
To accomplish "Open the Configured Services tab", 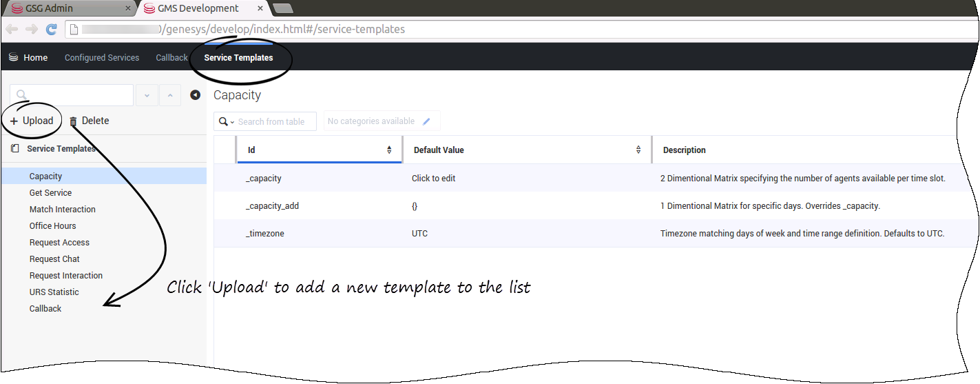I will click(102, 58).
